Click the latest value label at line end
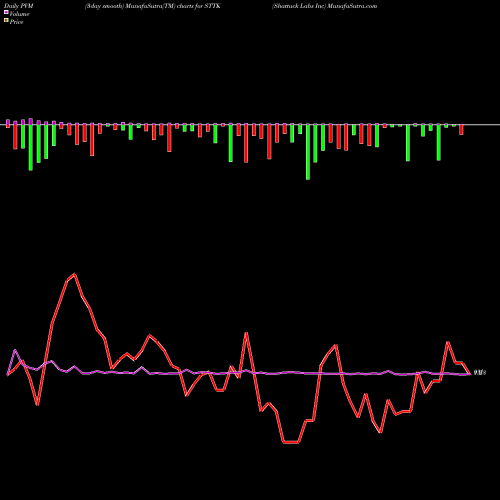Image resolution: width=500 pixels, height=500 pixels. tap(480, 372)
